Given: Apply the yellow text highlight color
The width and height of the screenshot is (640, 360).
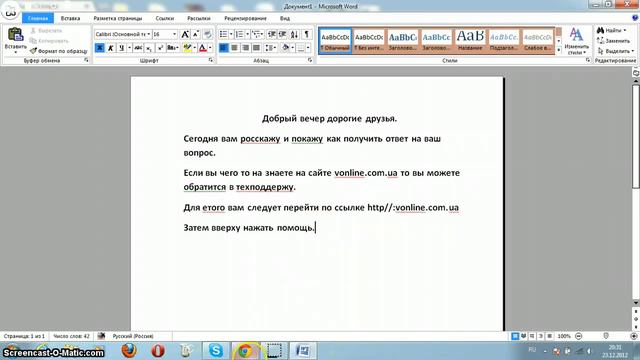Looking at the screenshot, I should (187, 48).
